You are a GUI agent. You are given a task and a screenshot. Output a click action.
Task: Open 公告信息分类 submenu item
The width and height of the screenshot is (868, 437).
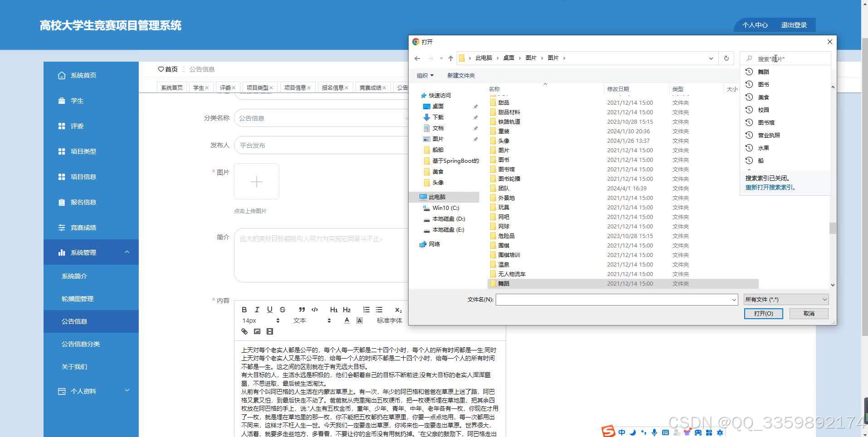point(91,344)
